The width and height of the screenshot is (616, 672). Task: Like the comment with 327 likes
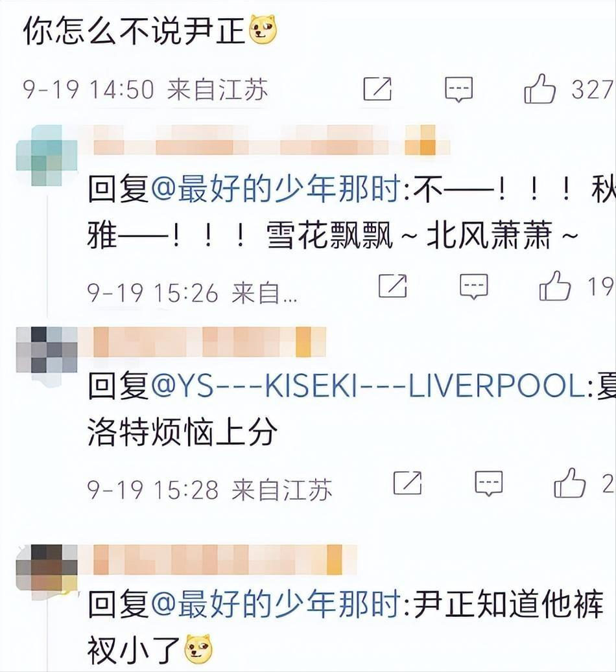coord(539,88)
